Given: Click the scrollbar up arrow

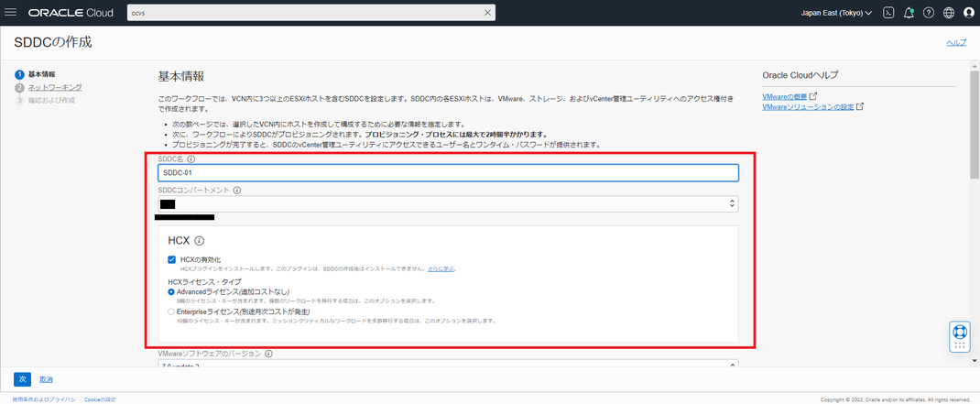Looking at the screenshot, I should (975, 64).
